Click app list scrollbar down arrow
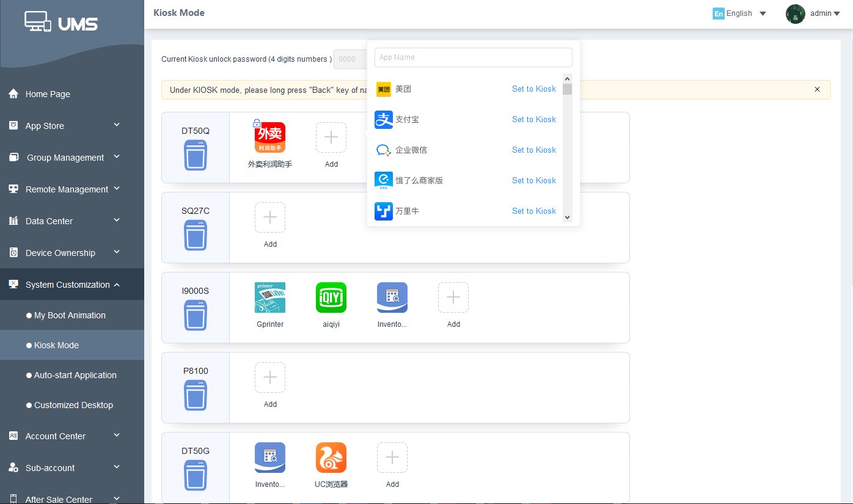Screen dimensions: 853x504 [567, 217]
